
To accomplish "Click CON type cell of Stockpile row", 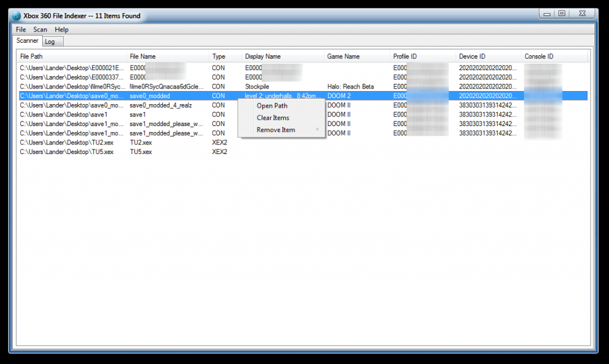I will [x=218, y=87].
